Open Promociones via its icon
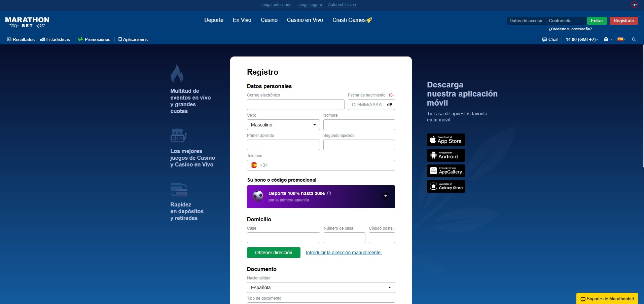The height and width of the screenshot is (304, 644). coord(80,39)
